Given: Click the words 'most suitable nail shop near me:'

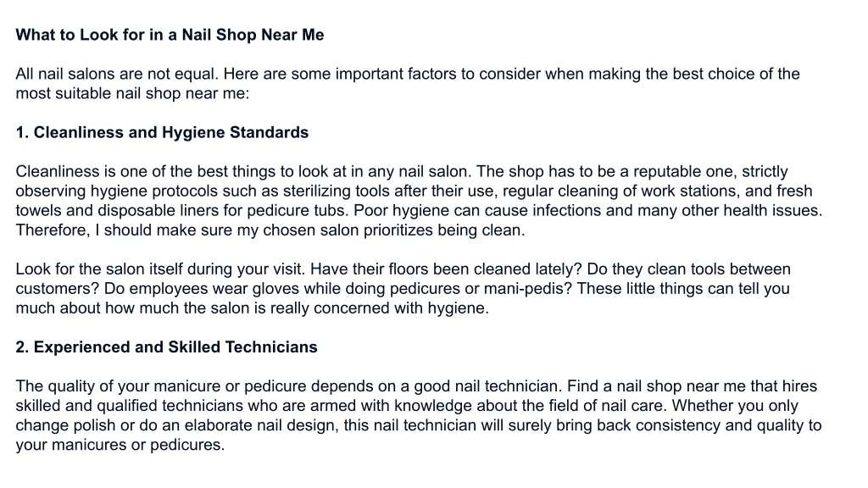Looking at the screenshot, I should tap(132, 93).
